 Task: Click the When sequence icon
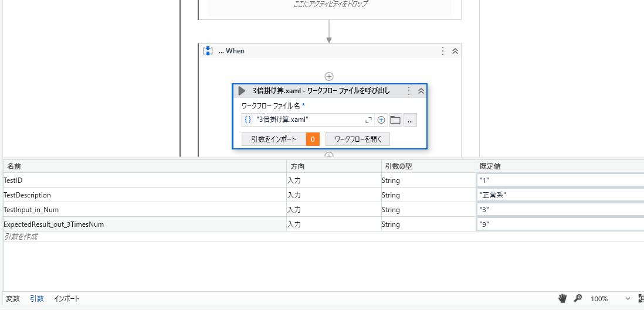(x=208, y=51)
